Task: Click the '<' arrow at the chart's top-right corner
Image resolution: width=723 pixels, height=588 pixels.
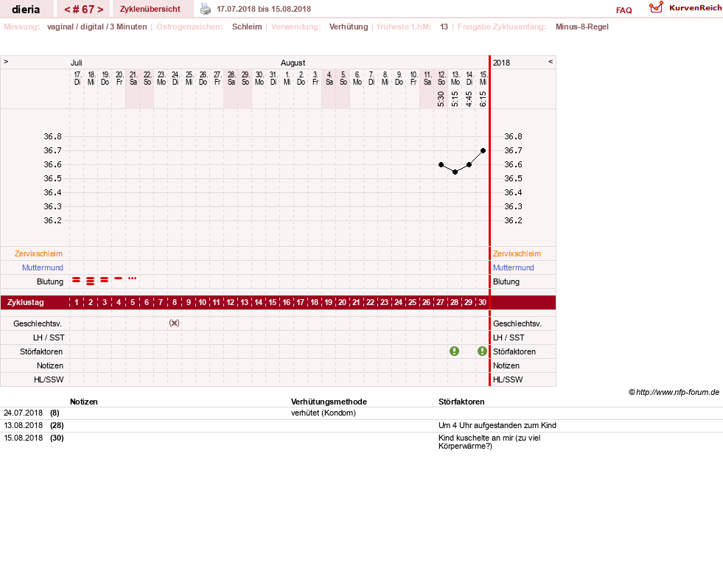Action: [x=551, y=61]
